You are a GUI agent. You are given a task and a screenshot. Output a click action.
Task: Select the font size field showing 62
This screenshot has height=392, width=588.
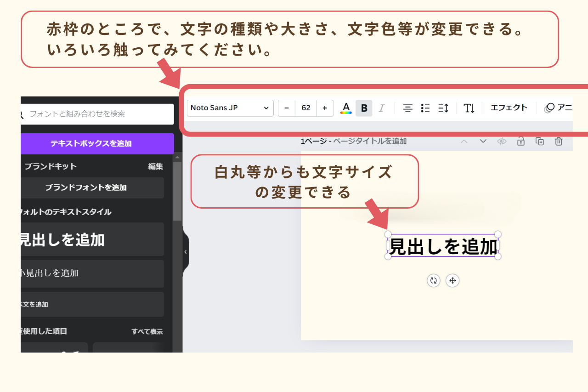coord(306,108)
